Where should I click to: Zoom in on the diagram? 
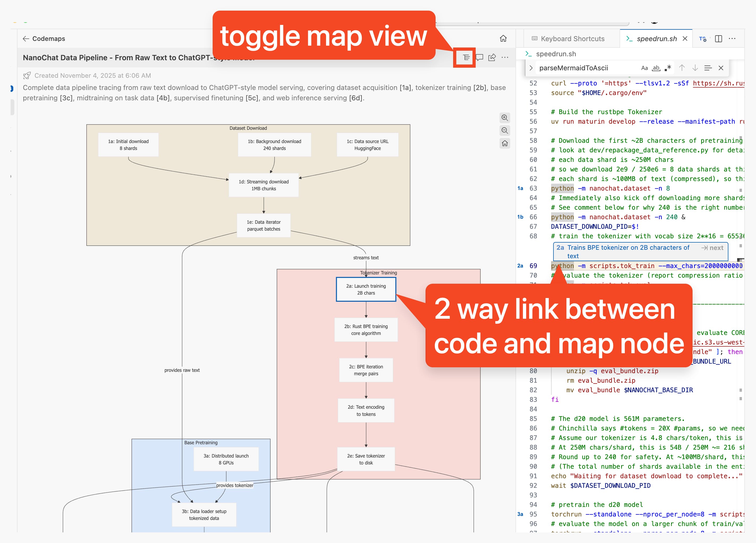505,118
